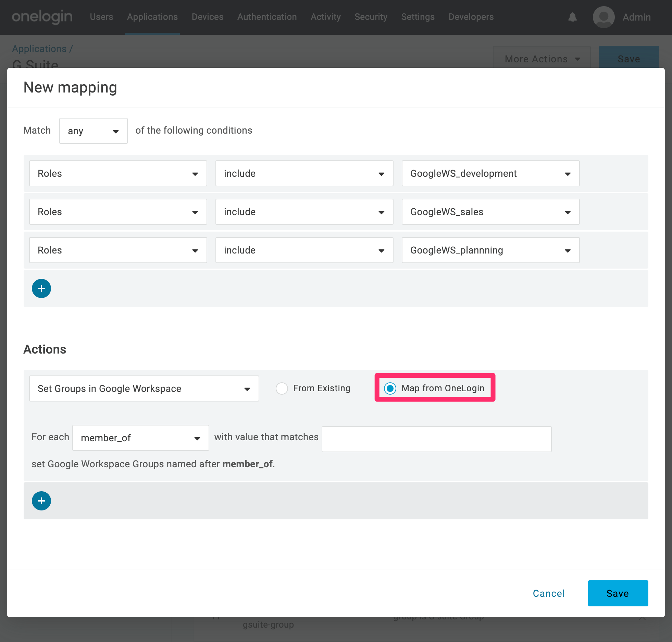Open the Activity menu

326,17
